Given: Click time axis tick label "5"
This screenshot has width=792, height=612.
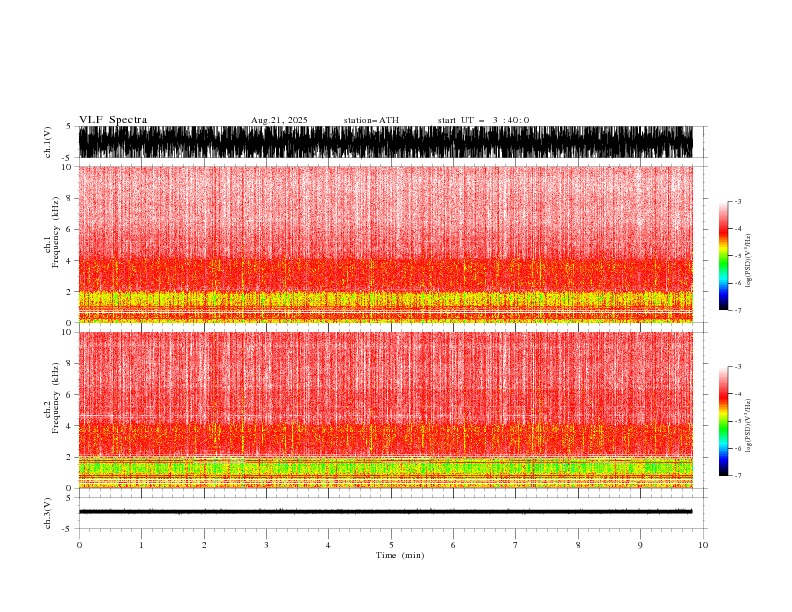Looking at the screenshot, I should click(x=391, y=545).
